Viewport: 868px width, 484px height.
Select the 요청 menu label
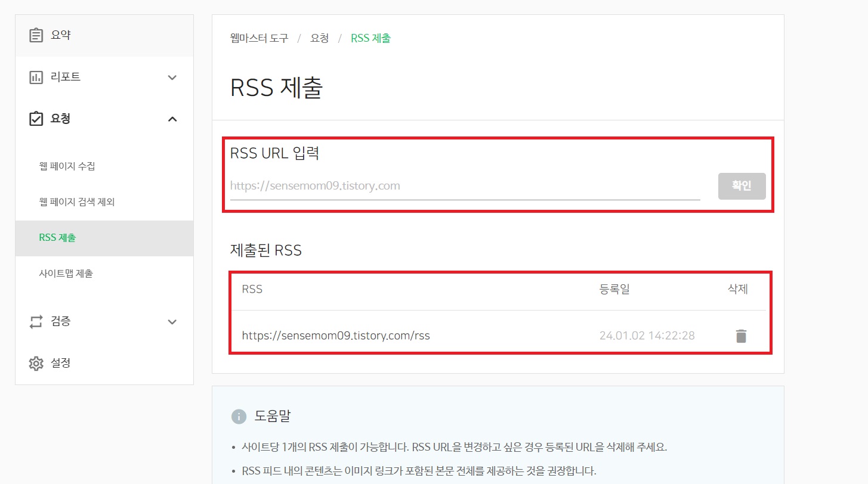(x=61, y=119)
